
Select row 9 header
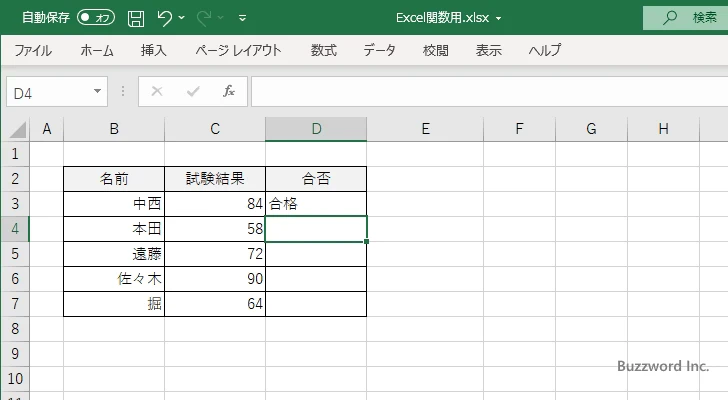click(15, 354)
